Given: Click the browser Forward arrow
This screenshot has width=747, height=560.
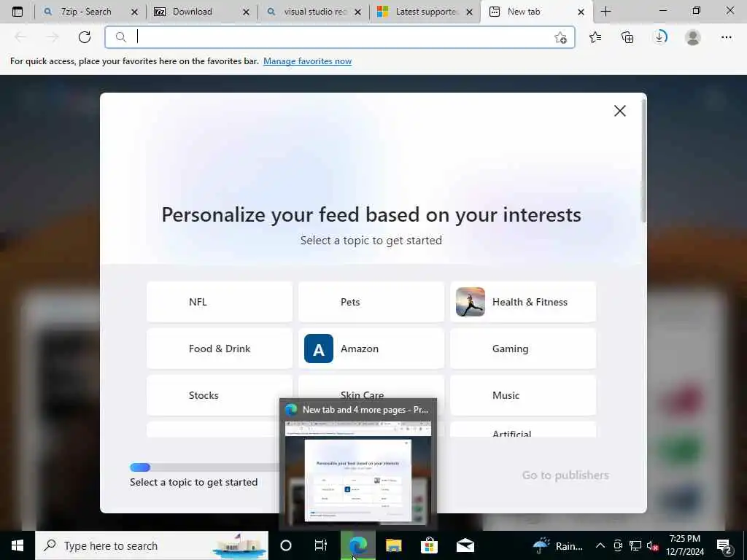Looking at the screenshot, I should tap(53, 37).
